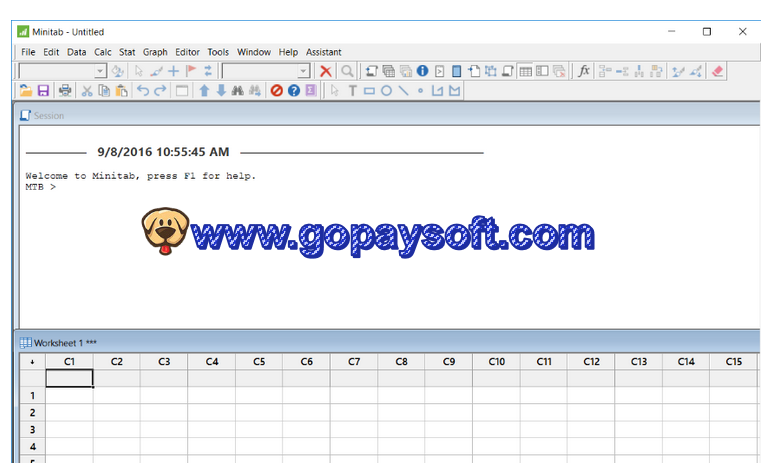Screen dimensions: 784x463
Task: Click the Open Project folder icon
Action: (26, 90)
